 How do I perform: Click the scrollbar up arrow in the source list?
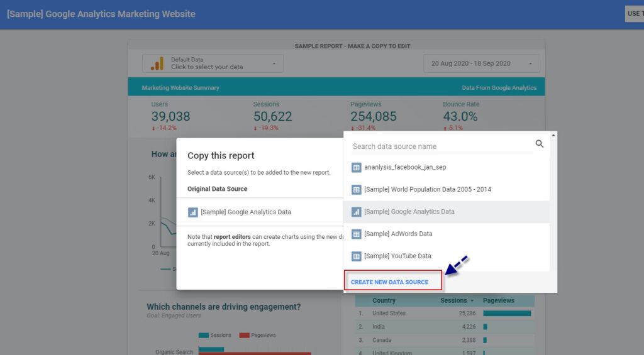click(x=553, y=135)
